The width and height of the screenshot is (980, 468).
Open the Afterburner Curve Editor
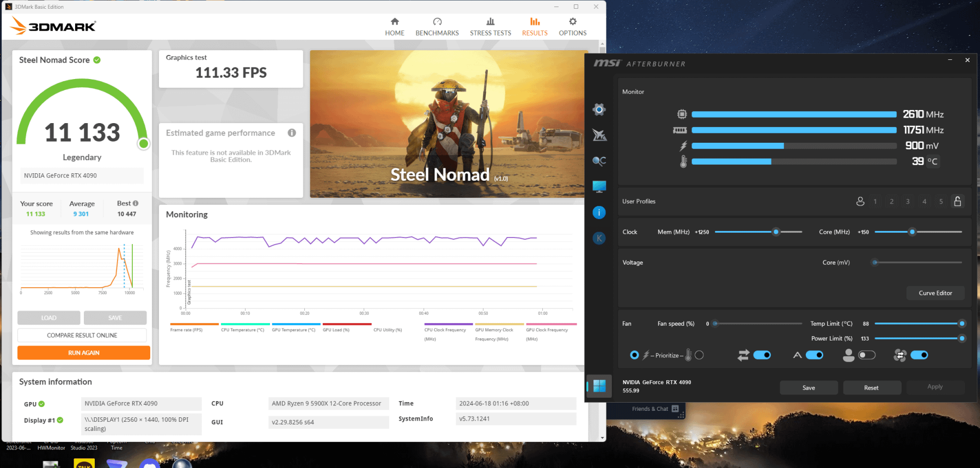coord(935,293)
